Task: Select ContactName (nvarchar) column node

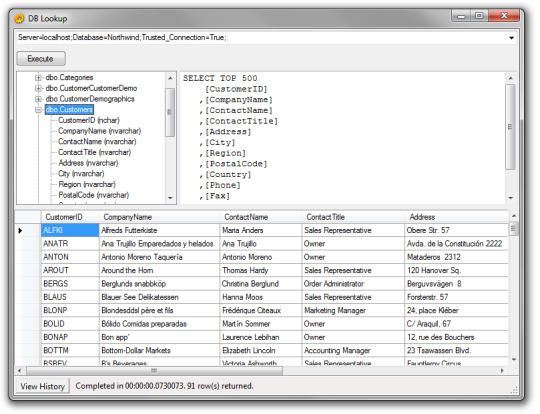Action: (x=97, y=142)
